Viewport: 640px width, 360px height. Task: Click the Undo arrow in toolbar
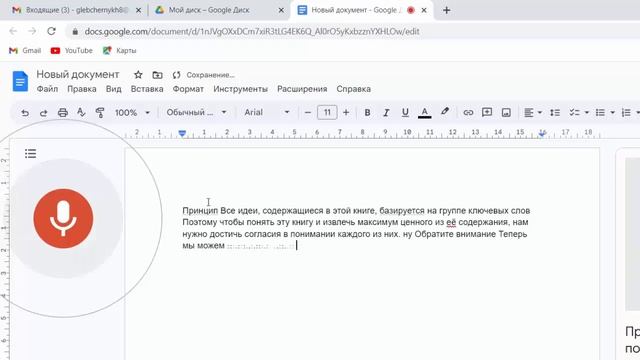click(25, 113)
